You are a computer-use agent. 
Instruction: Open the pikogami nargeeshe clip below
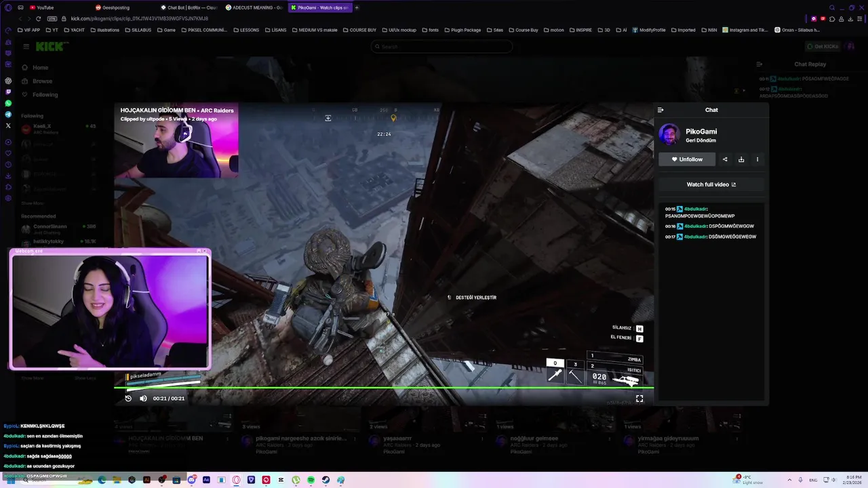click(x=302, y=439)
